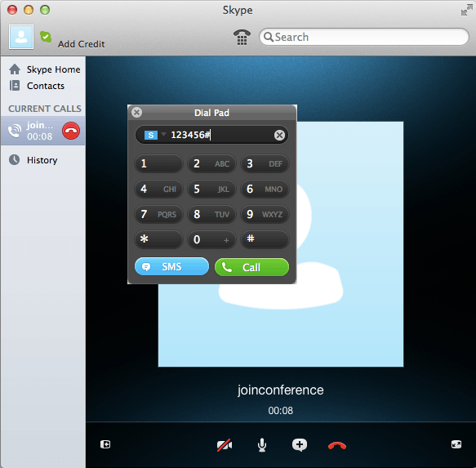This screenshot has width=476, height=468.
Task: Switch to full screen using bottom right icon
Action: (456, 444)
